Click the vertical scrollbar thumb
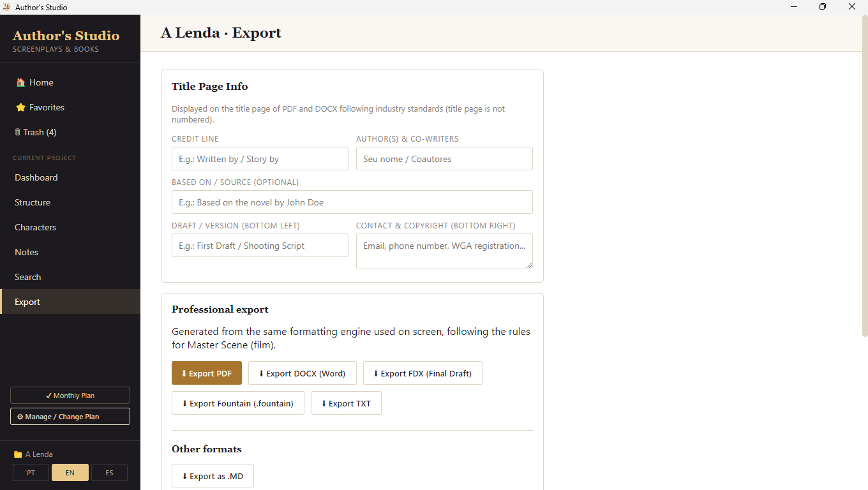The image size is (868, 490). [x=865, y=175]
